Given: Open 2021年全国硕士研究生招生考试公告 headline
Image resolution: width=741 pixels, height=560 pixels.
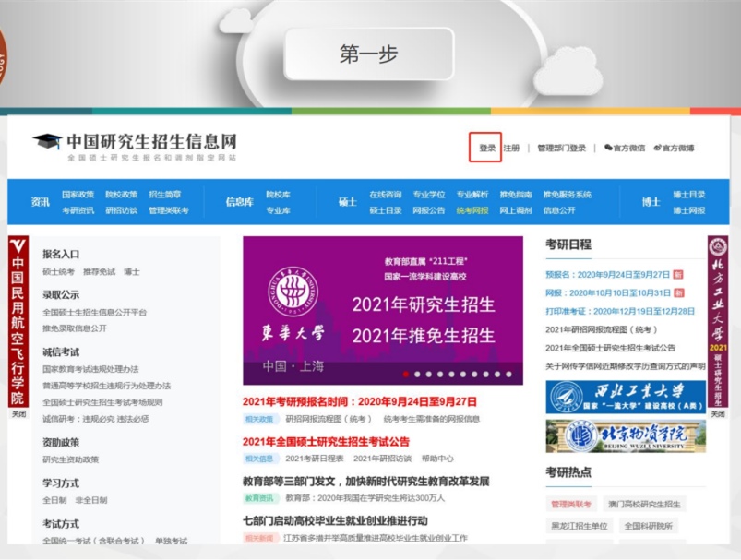Looking at the screenshot, I should coord(326,442).
